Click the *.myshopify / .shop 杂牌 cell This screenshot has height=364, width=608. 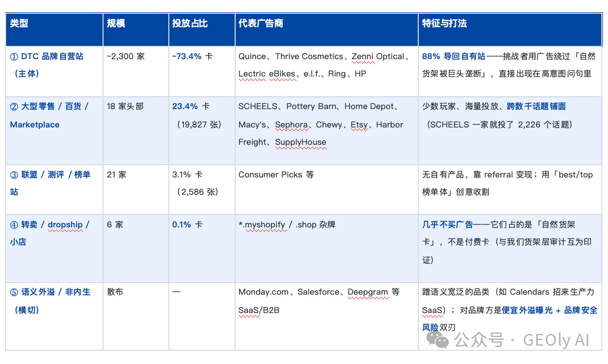pos(326,248)
